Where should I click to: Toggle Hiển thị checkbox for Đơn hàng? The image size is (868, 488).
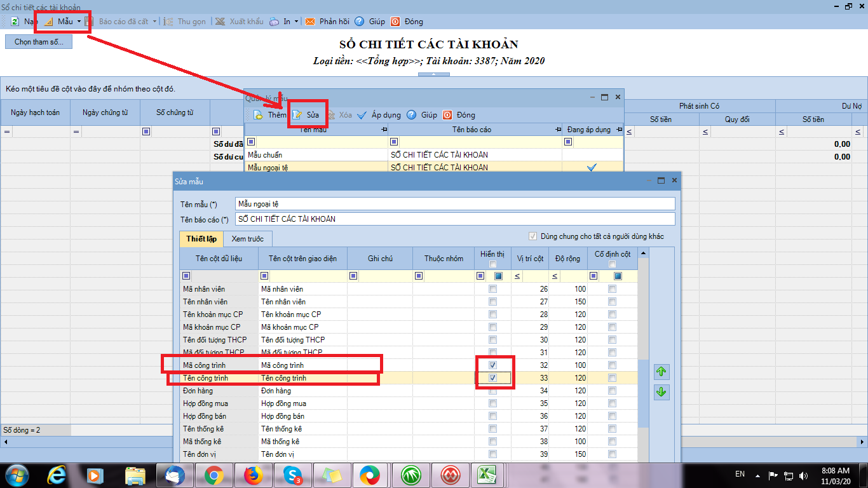pos(492,391)
